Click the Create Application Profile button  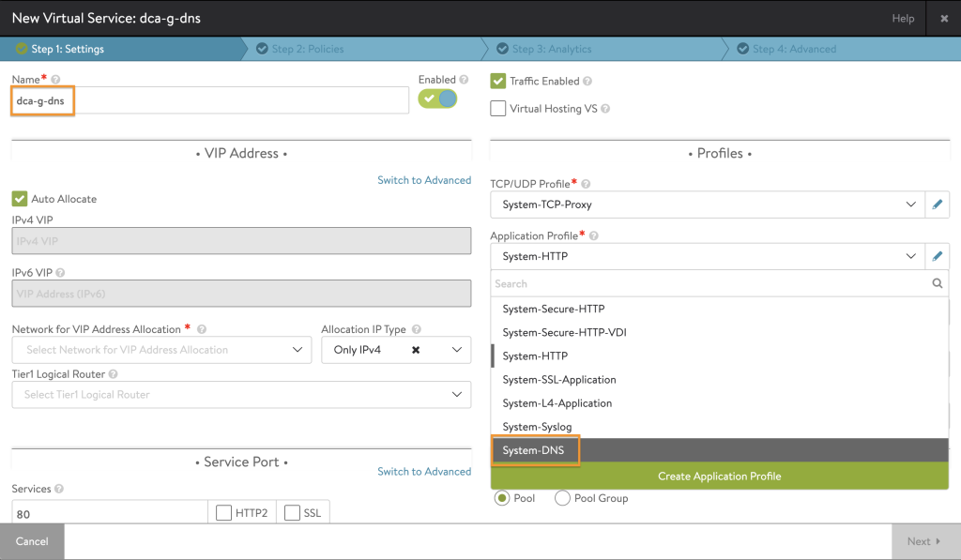pos(720,477)
